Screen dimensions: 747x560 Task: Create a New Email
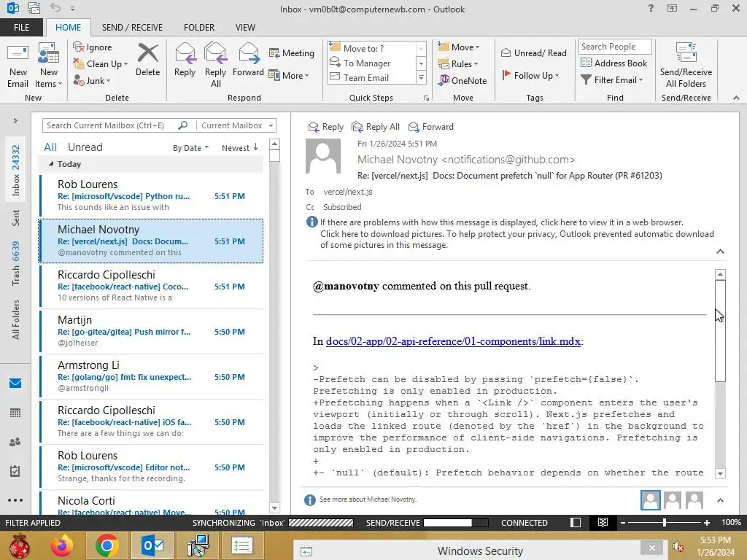click(18, 66)
